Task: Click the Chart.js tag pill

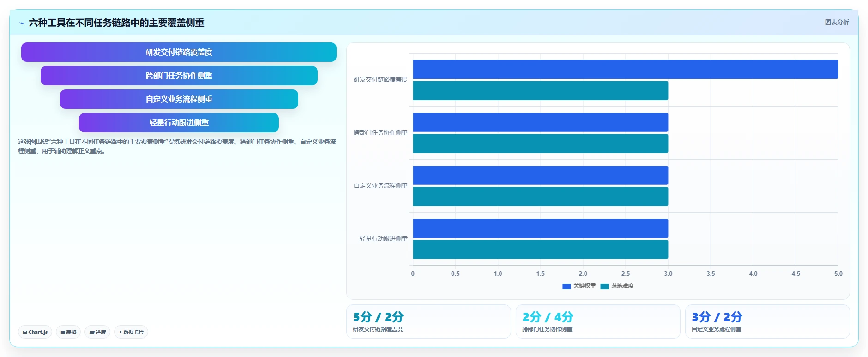Action: tap(35, 332)
